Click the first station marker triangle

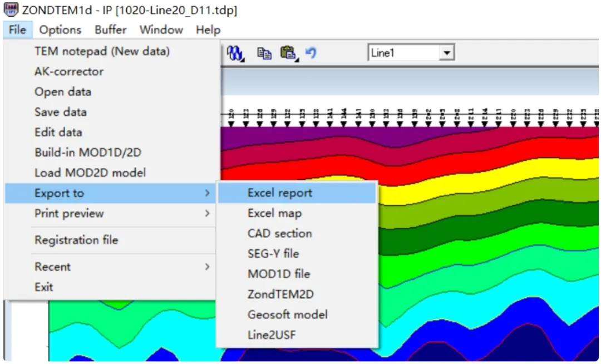[231, 124]
